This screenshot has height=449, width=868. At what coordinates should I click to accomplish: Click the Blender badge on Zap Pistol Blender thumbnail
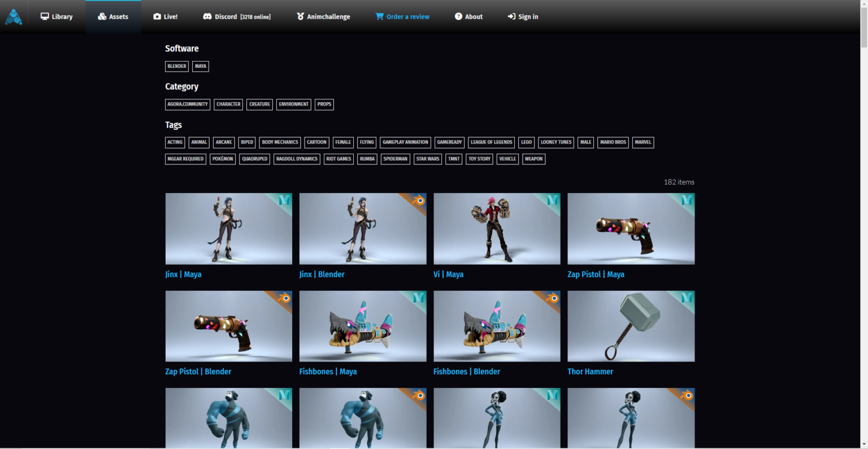pyautogui.click(x=284, y=298)
